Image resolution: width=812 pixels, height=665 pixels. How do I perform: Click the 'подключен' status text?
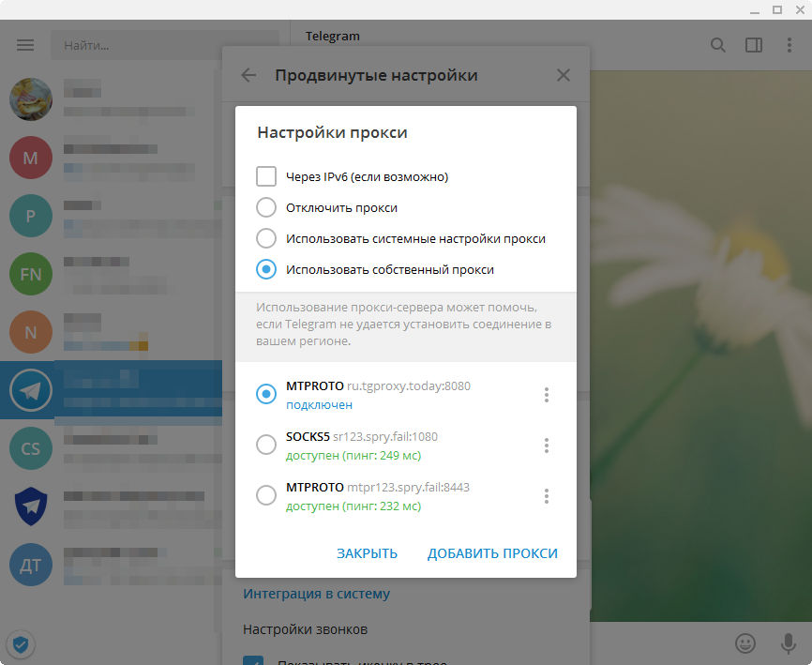point(319,405)
